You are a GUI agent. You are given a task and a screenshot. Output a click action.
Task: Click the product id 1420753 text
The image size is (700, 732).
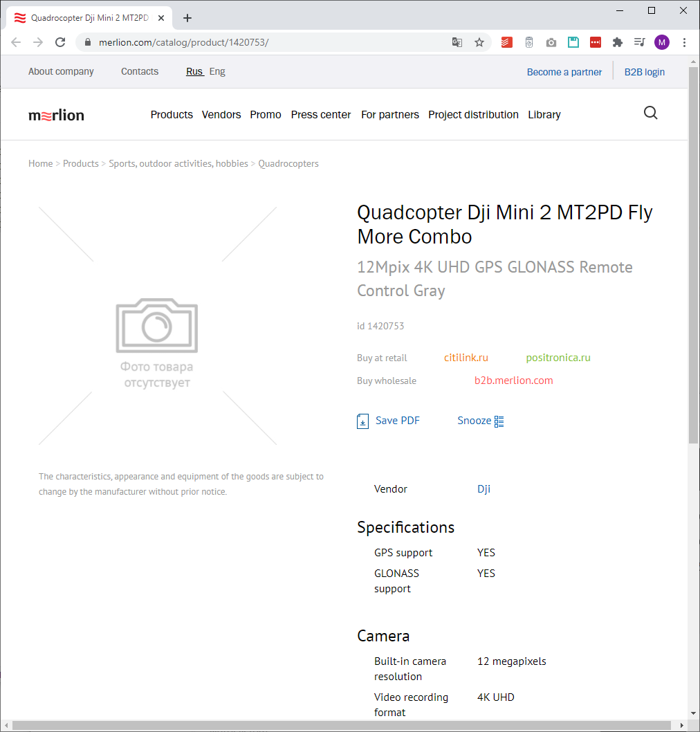pos(380,327)
